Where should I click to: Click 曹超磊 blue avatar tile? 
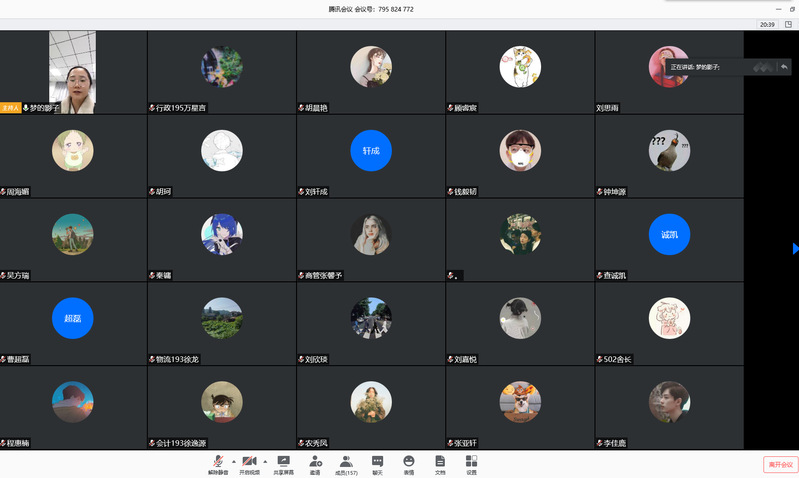(73, 324)
